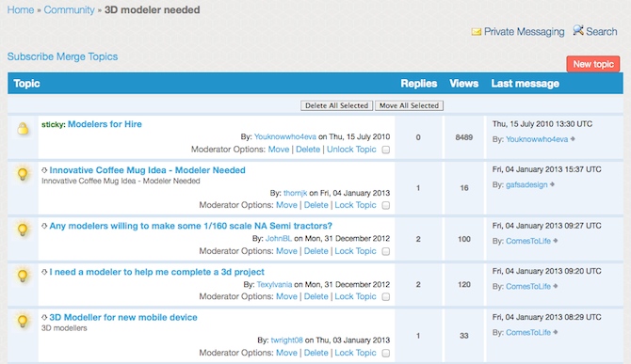Screen dimensions: 631x364
Task: Open the Search link text
Action: [601, 32]
